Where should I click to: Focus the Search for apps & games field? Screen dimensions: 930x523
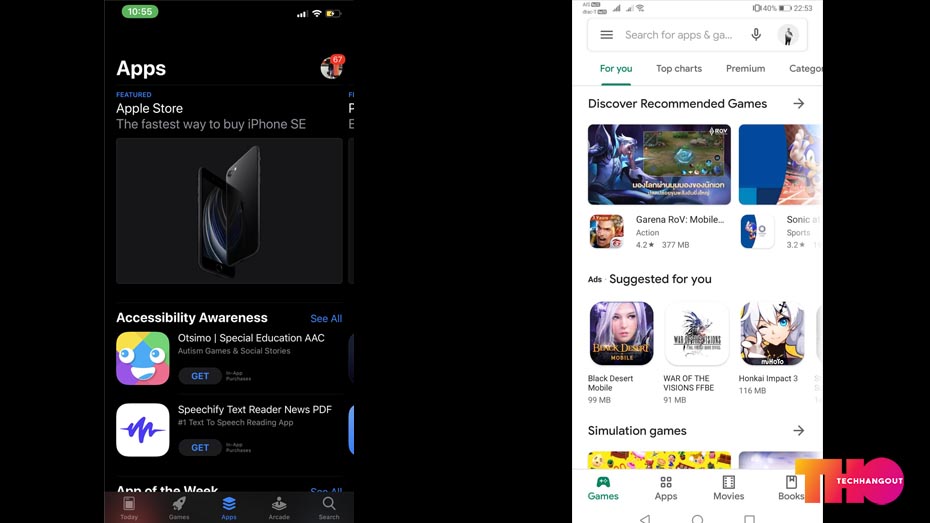click(679, 35)
